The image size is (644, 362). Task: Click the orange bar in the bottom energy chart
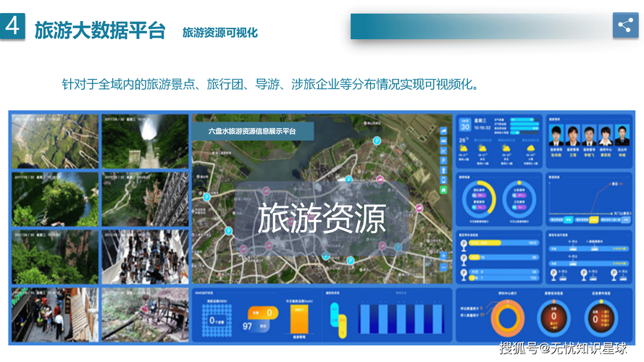299,319
